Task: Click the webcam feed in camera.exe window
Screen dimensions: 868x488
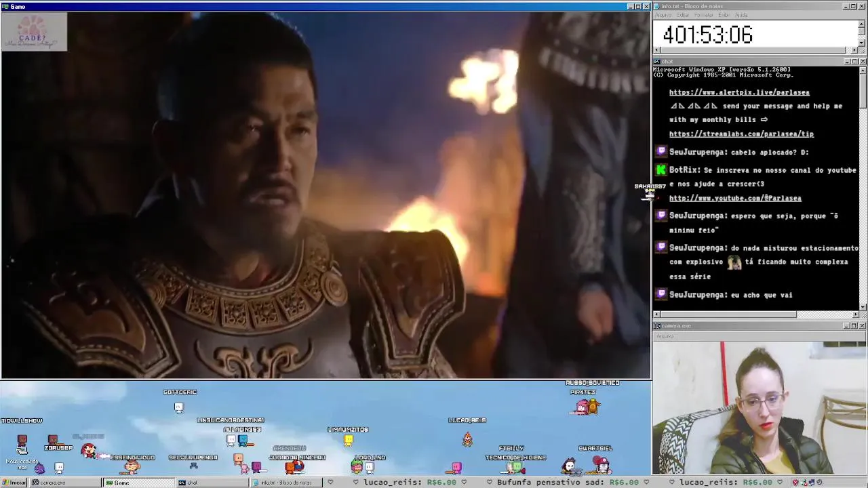Action: (759, 407)
